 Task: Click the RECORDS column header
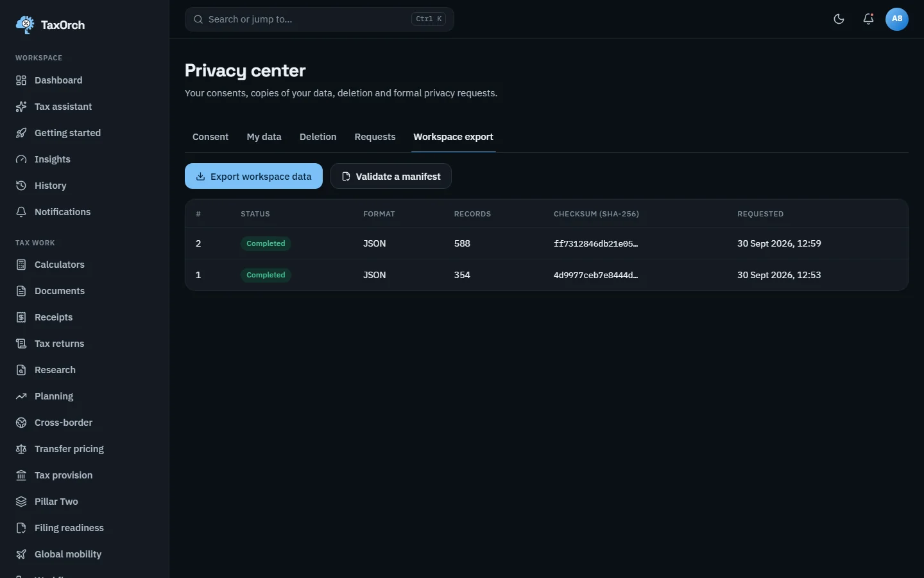[x=472, y=214]
